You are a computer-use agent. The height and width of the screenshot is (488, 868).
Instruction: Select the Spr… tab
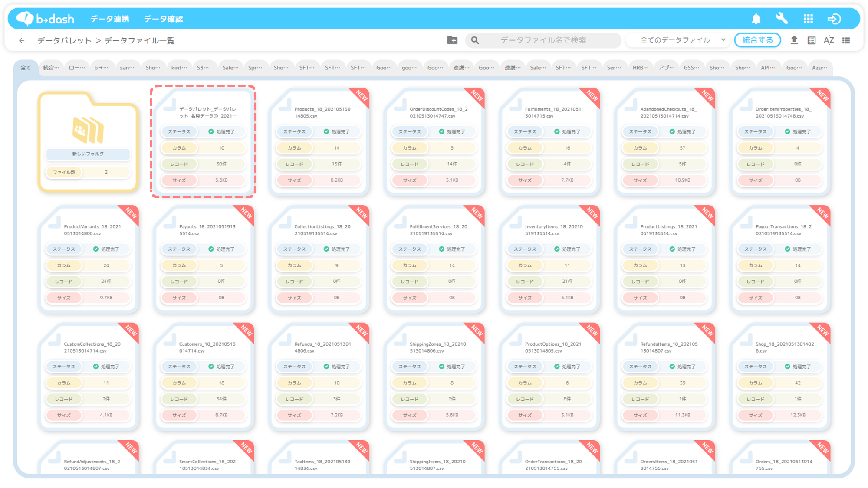tap(255, 67)
